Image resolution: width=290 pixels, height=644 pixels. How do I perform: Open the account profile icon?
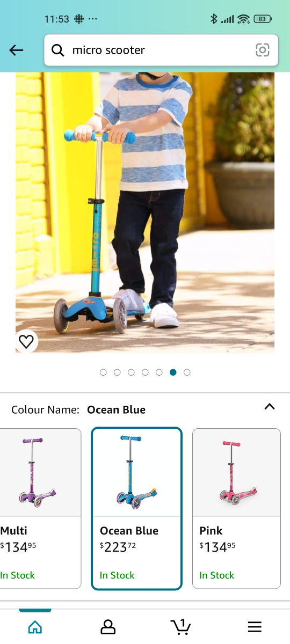[108, 626]
